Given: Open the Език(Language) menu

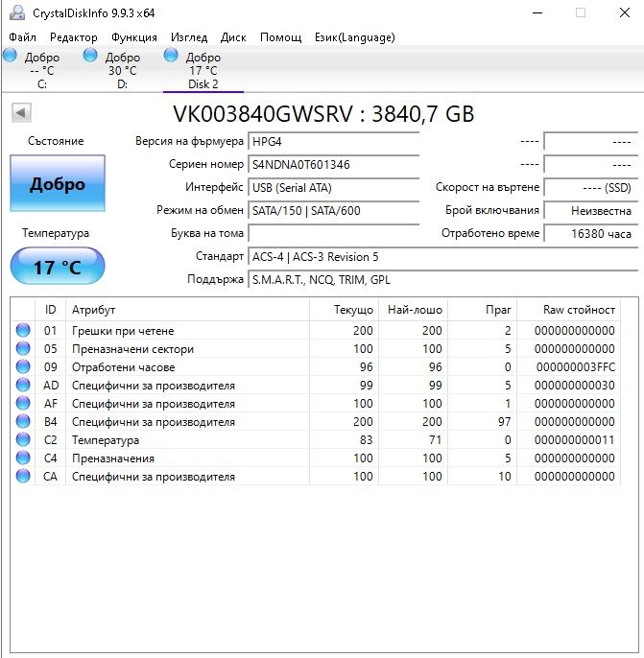Looking at the screenshot, I should [x=355, y=37].
